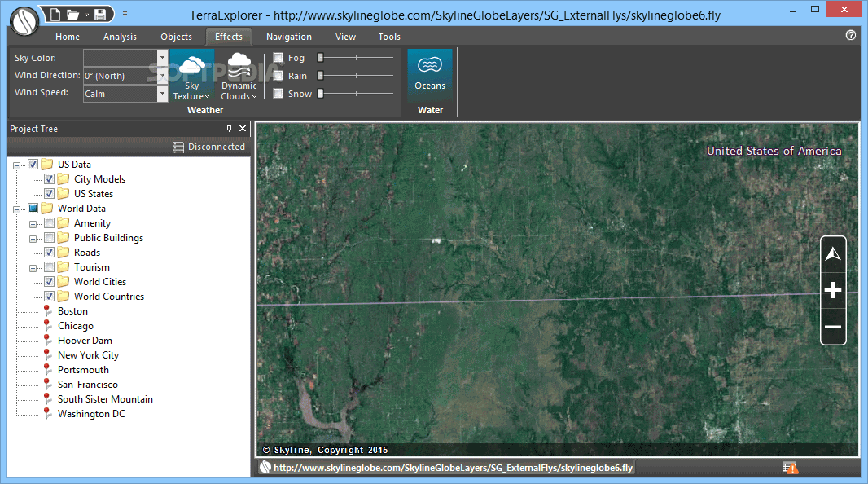This screenshot has height=484, width=868.
Task: Click the US Data folder icon
Action: pyautogui.click(x=47, y=164)
